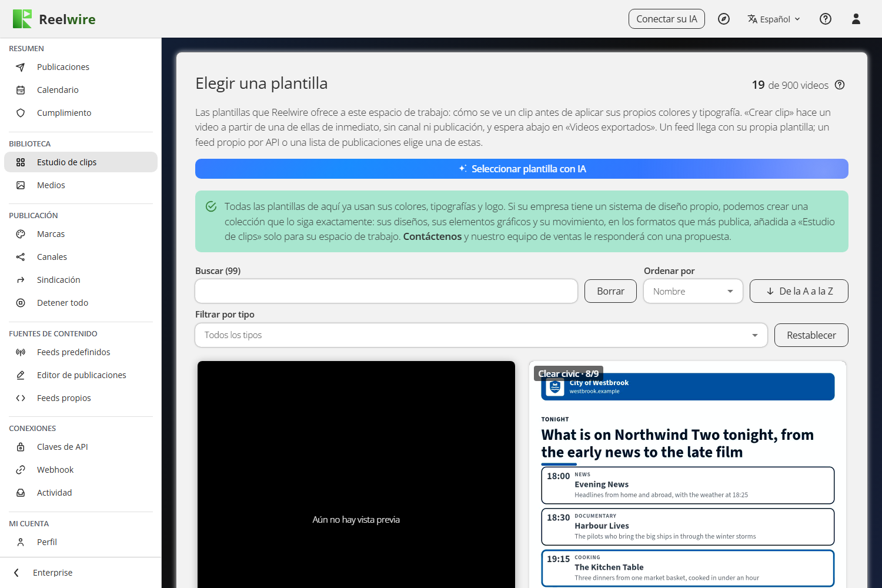882x588 pixels.
Task: Click the Detener todo stop icon
Action: pos(21,303)
